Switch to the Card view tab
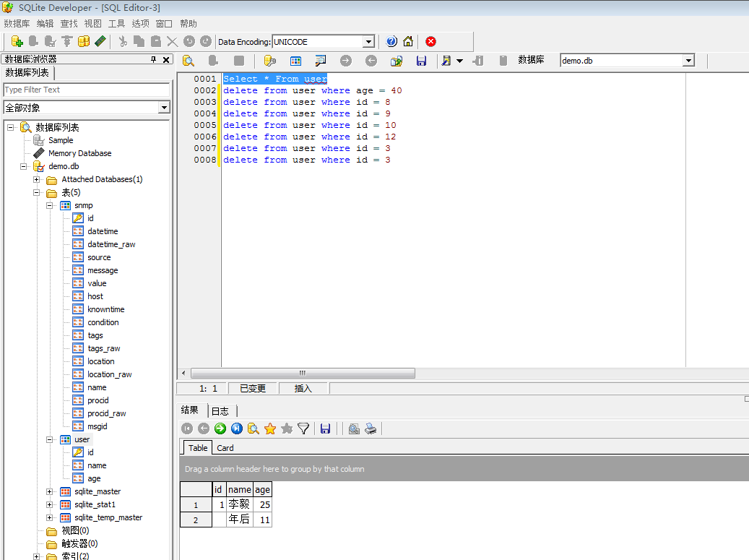This screenshot has height=560, width=749. [224, 448]
